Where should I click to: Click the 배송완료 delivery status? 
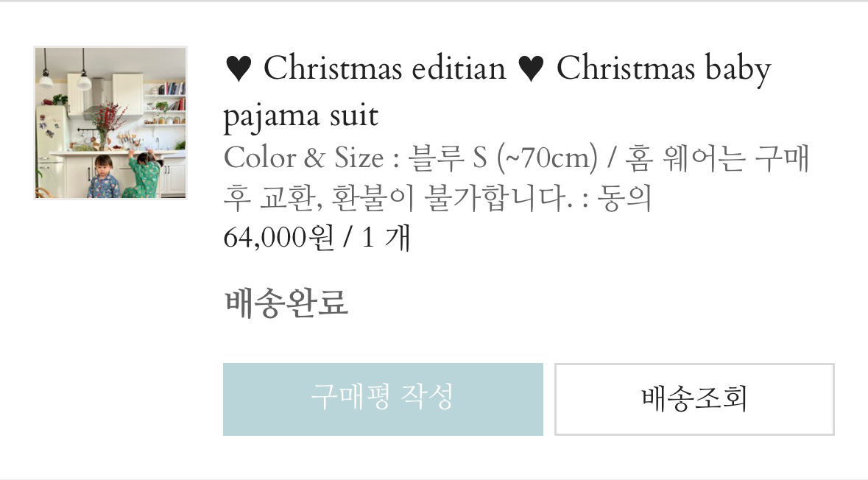(286, 302)
